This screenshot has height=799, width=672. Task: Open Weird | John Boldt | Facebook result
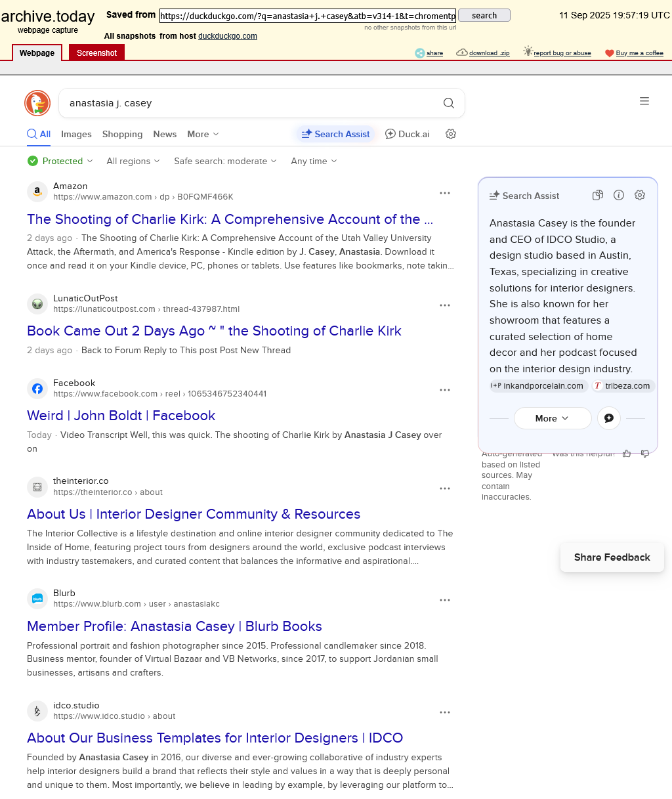coord(121,416)
